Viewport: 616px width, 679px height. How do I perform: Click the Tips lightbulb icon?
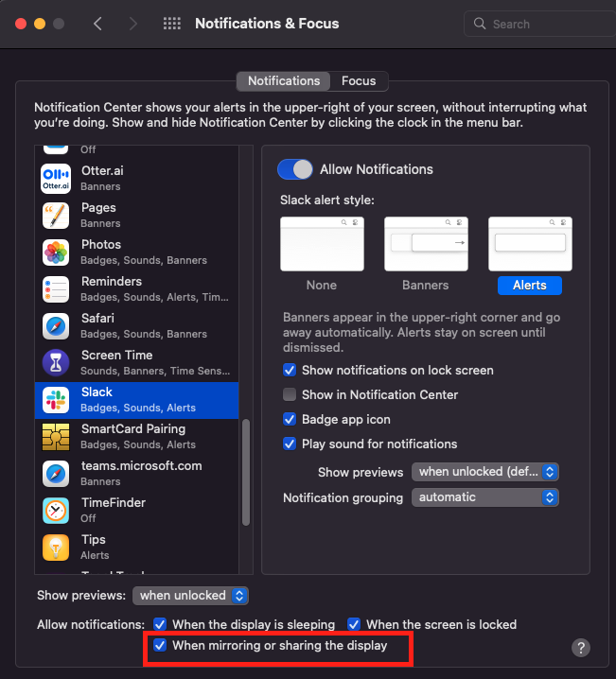[x=56, y=548]
